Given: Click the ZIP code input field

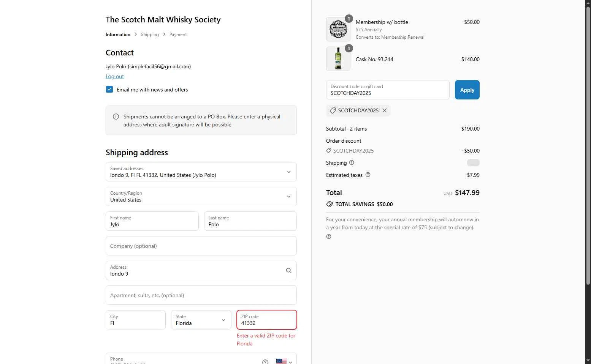Looking at the screenshot, I should 266,320.
